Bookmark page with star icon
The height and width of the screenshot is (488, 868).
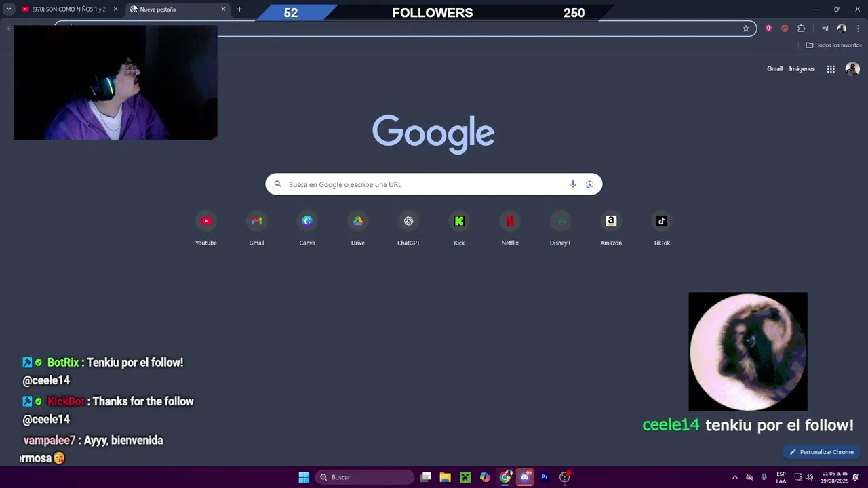pos(746,28)
